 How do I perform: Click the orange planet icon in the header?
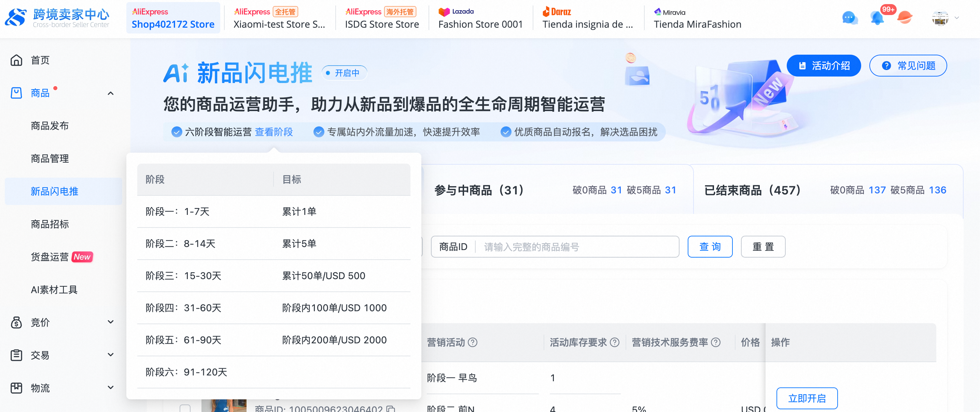pyautogui.click(x=904, y=17)
